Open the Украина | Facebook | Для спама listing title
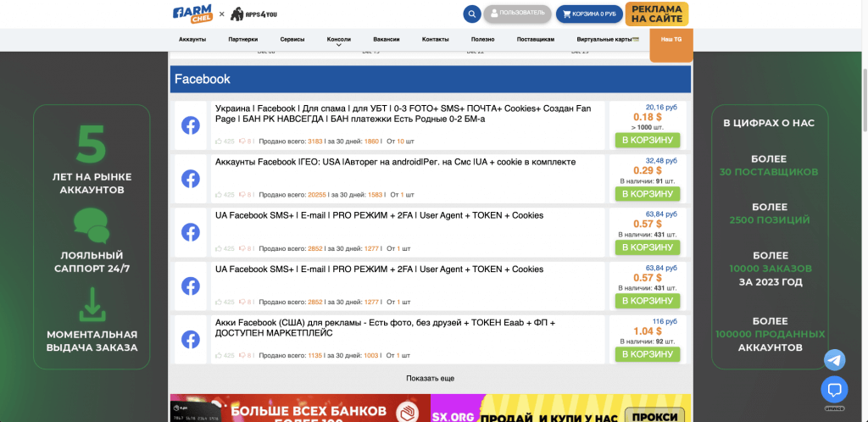 [403, 114]
